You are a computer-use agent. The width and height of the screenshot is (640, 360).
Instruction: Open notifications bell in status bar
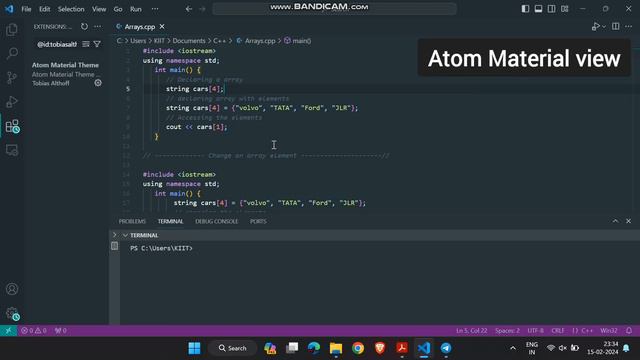coord(629,331)
